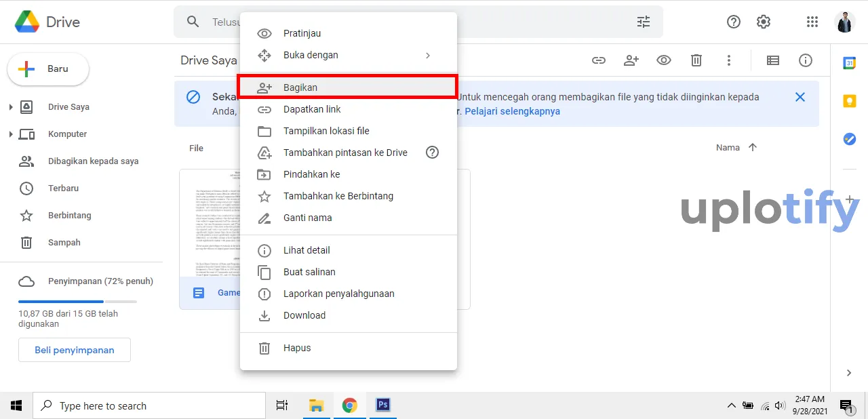Select Ganti nama menu item
Screen dimensions: 868x419
coord(349,218)
